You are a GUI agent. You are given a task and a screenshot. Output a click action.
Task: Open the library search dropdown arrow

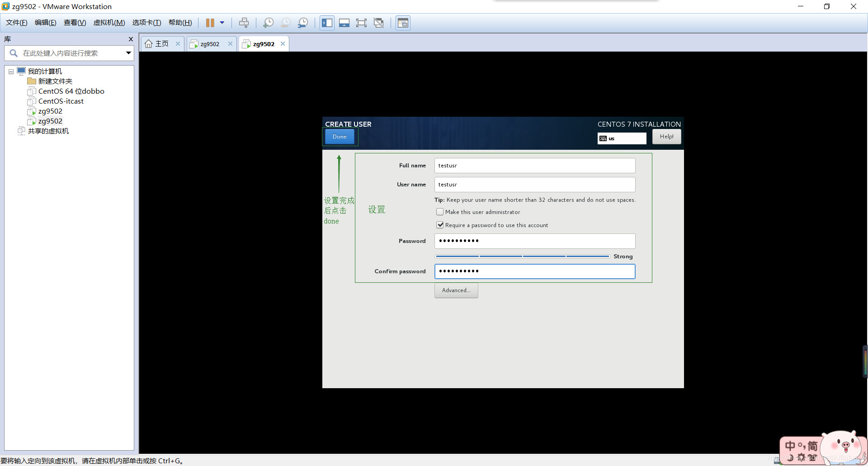[128, 53]
